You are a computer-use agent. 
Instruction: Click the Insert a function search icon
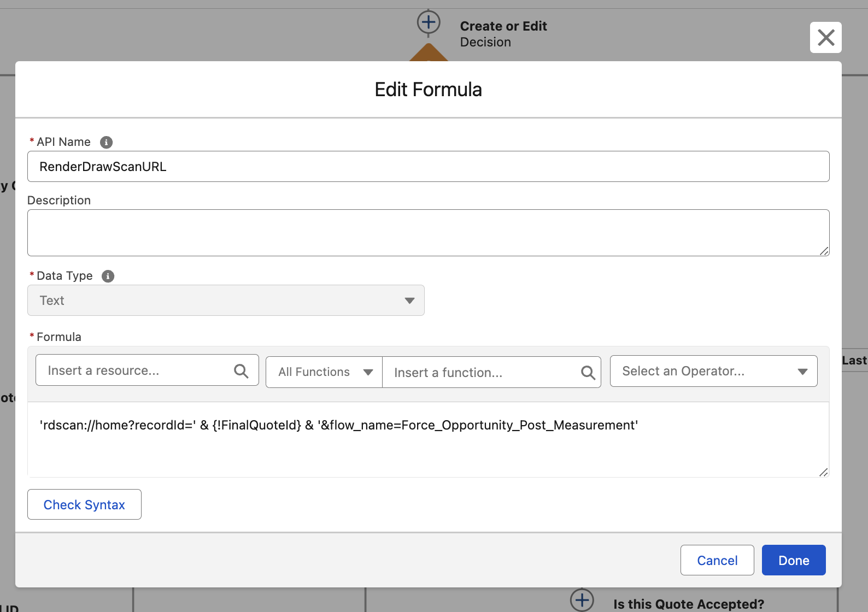click(588, 373)
